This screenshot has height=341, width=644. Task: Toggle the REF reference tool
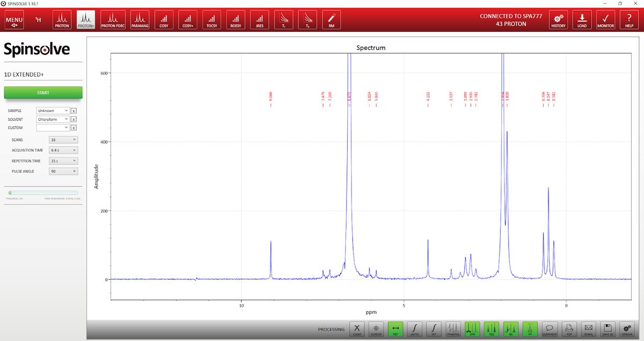click(x=396, y=329)
